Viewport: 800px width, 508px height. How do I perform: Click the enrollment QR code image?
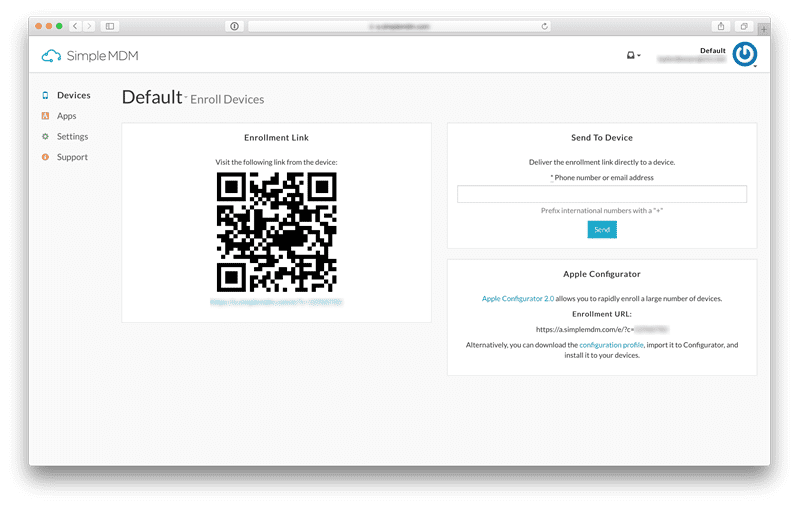point(277,232)
